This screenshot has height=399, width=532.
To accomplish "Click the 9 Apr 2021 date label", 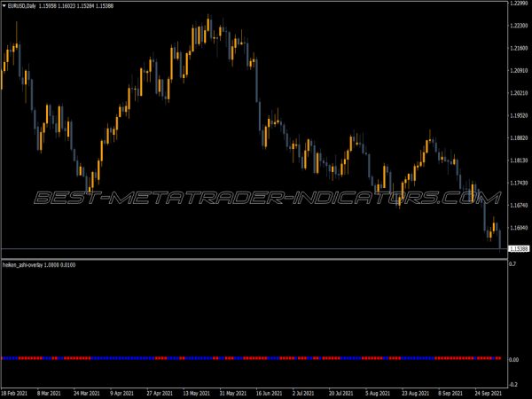I will coord(121,393).
